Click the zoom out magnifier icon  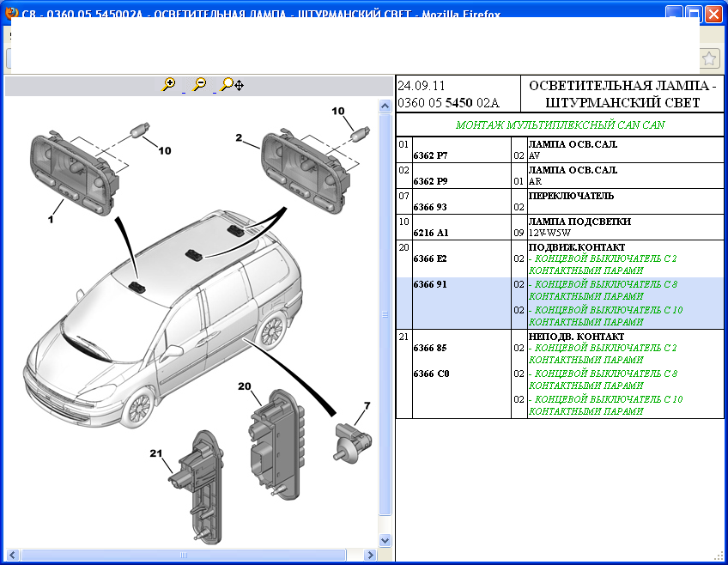[x=199, y=84]
